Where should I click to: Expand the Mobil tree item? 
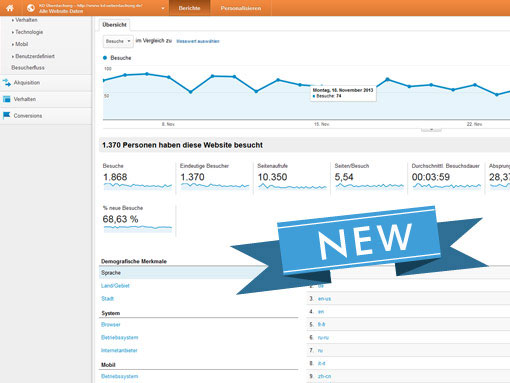(20, 44)
